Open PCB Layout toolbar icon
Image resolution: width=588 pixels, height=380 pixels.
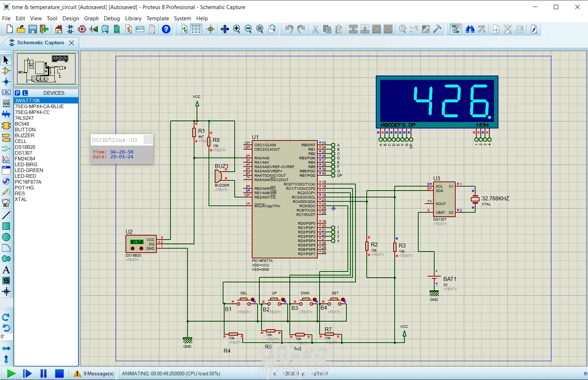pos(82,29)
